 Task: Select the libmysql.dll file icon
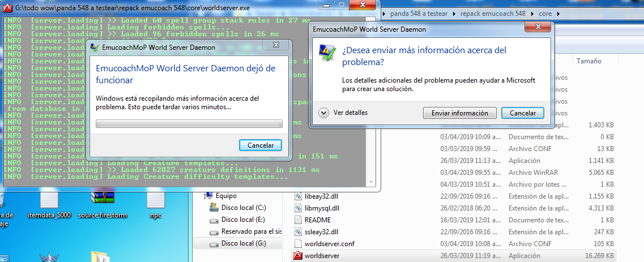pos(298,208)
